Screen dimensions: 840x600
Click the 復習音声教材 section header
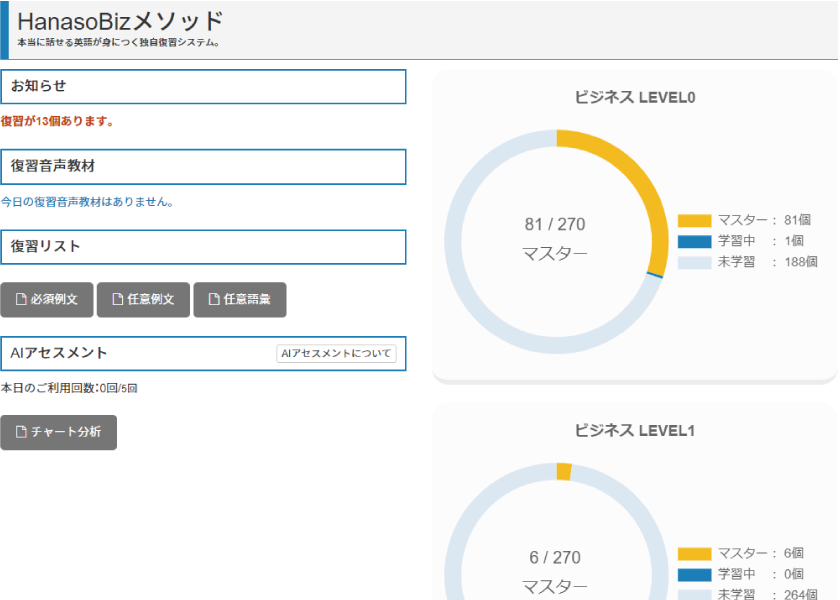coord(203,167)
